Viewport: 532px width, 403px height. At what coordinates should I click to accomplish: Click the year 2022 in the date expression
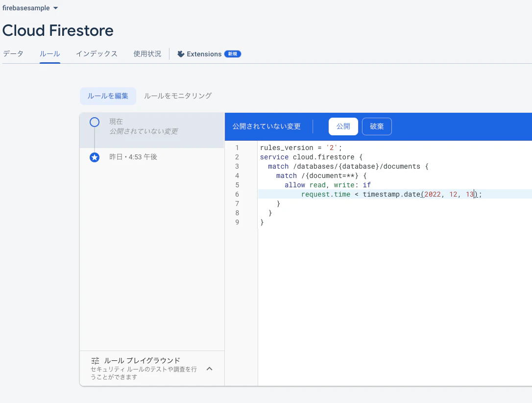[433, 194]
